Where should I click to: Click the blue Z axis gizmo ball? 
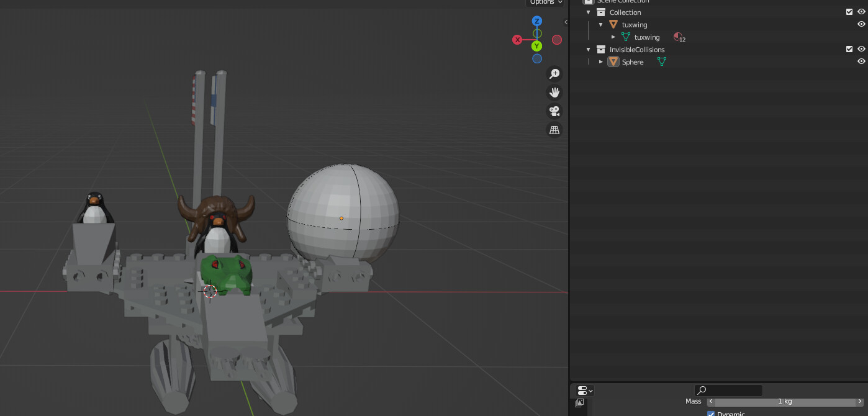(537, 21)
